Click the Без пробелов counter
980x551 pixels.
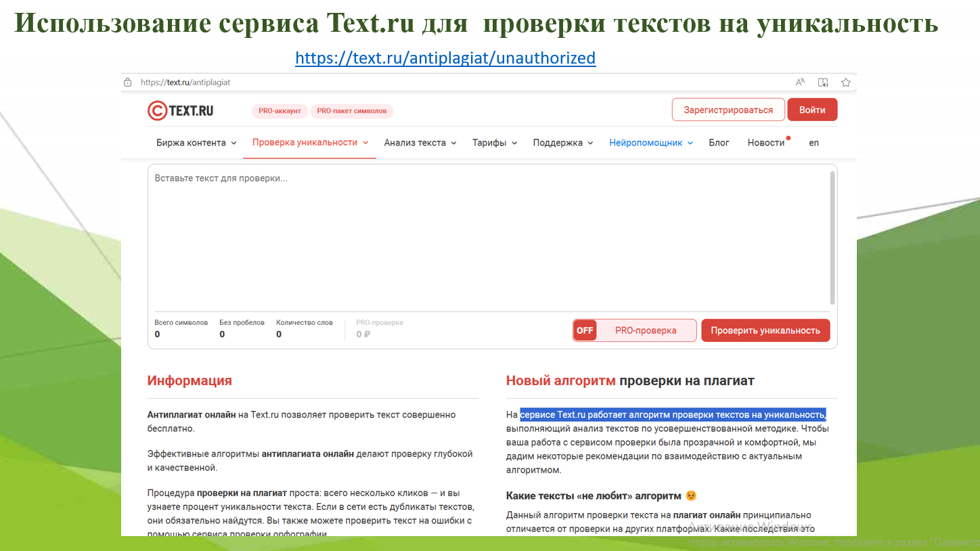pyautogui.click(x=242, y=328)
